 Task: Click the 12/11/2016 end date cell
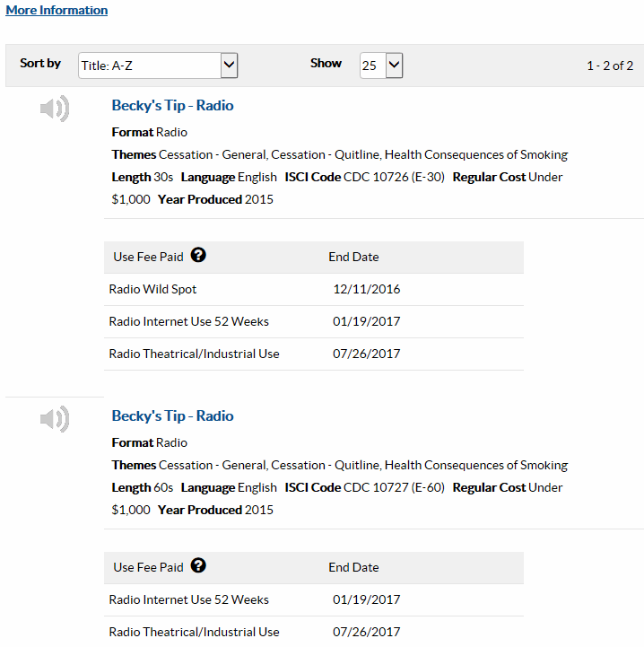point(366,290)
